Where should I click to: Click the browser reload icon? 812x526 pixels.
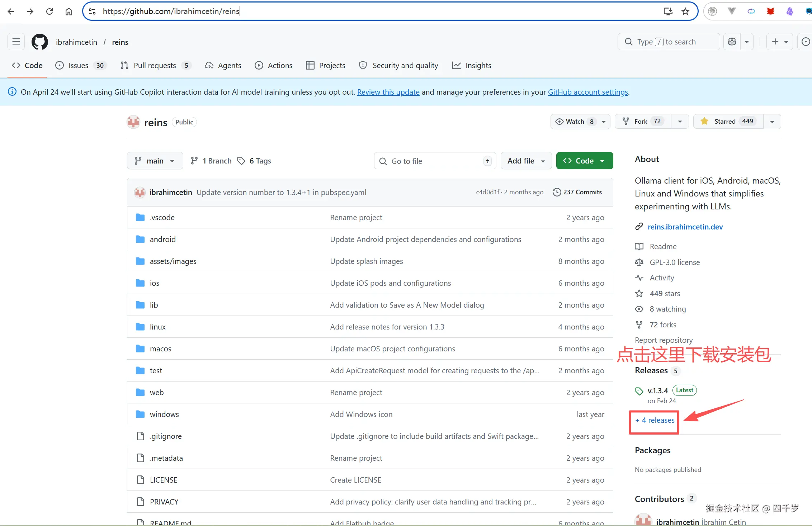[x=49, y=11]
